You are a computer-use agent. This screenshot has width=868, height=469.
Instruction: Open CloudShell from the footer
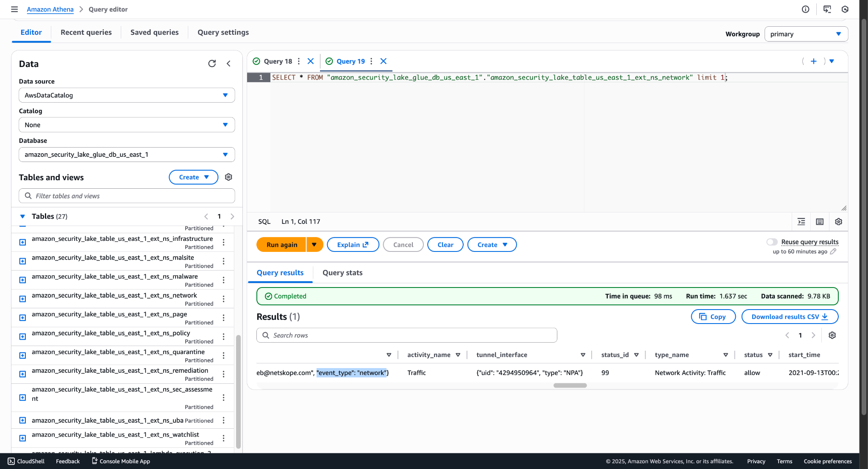26,461
